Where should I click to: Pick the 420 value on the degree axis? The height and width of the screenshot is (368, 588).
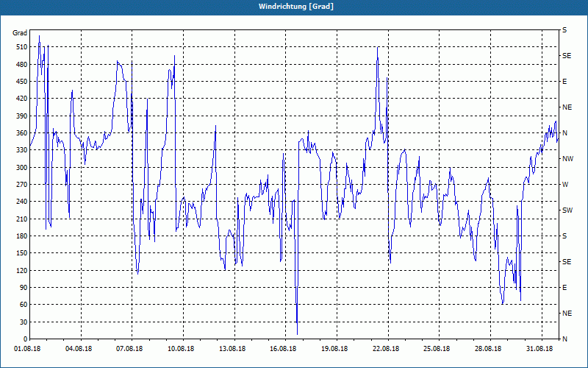click(x=22, y=99)
